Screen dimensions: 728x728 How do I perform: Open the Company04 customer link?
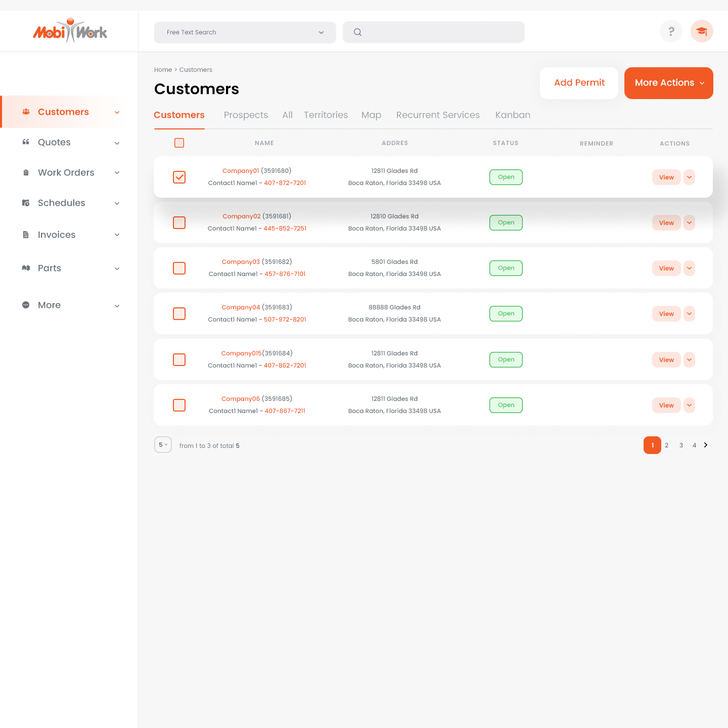[241, 307]
